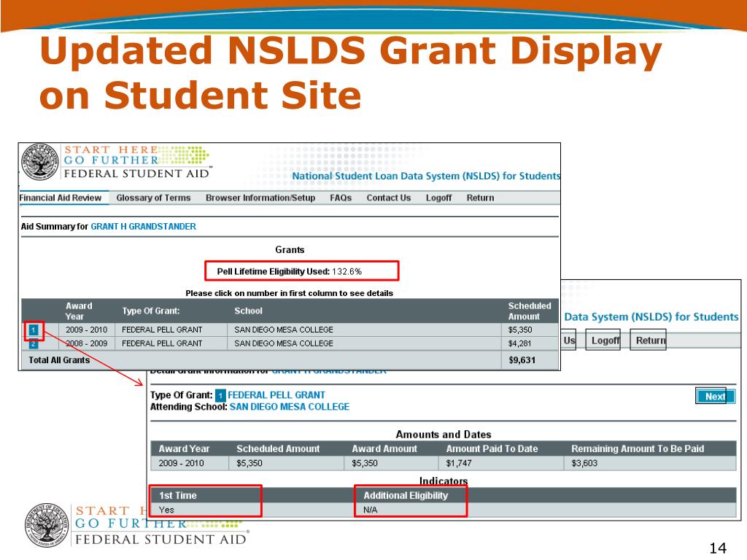Screen dimensions: 747x560
Task: Click '$5,350' in the Grants table 2009 - 2010 row
Action: [520, 330]
